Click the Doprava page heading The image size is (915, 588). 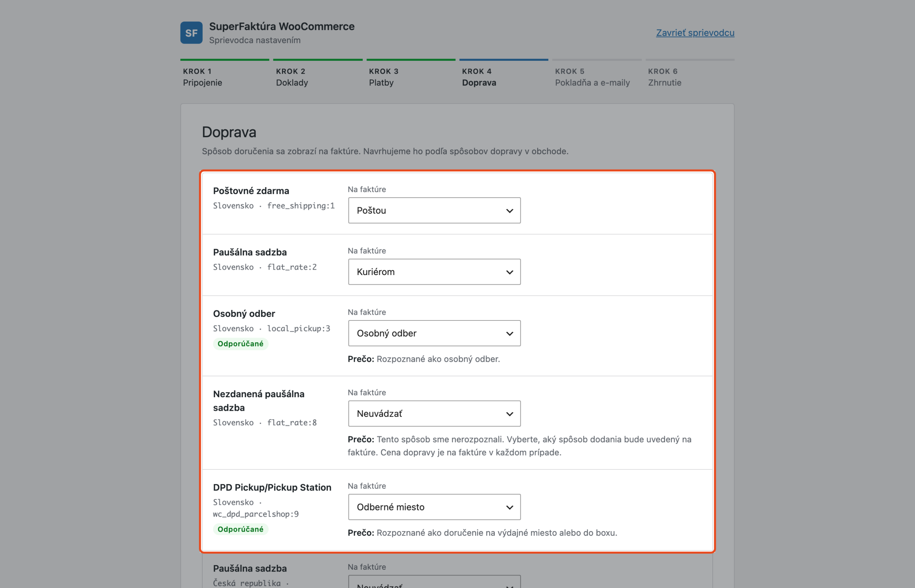click(229, 132)
